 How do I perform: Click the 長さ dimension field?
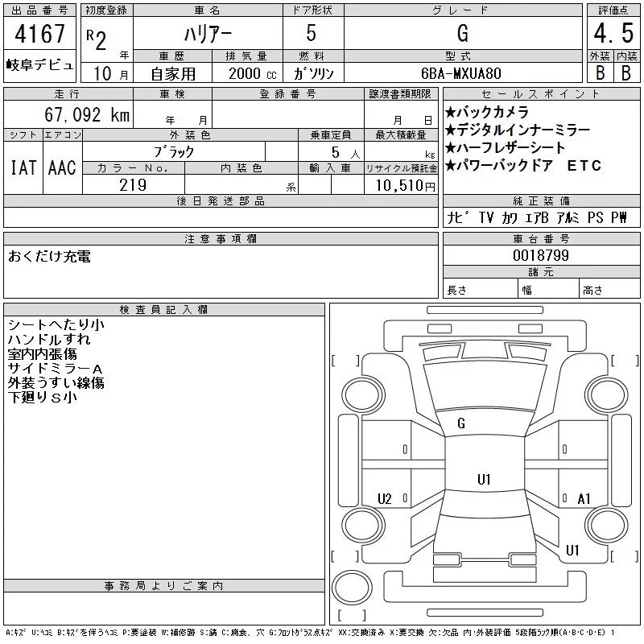pos(480,289)
